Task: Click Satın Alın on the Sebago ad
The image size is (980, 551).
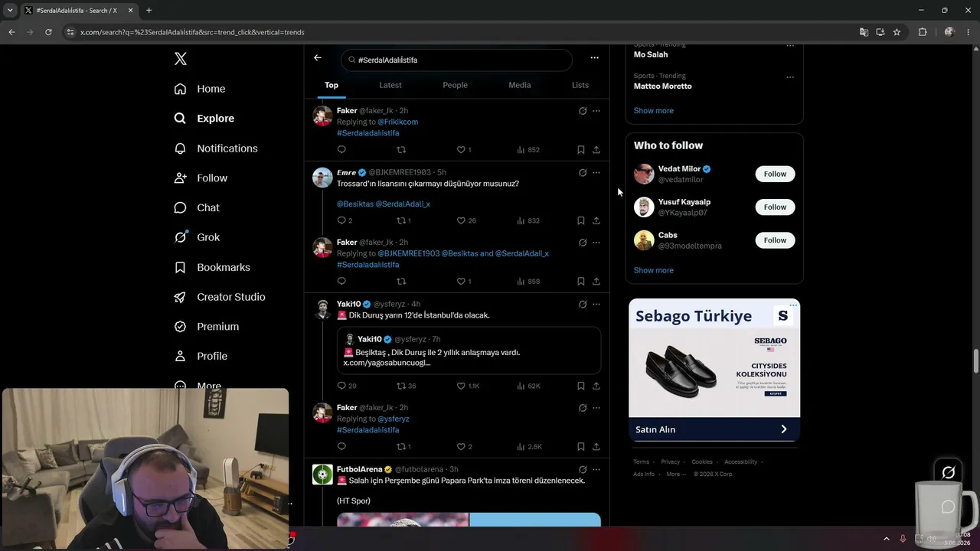Action: pos(714,429)
